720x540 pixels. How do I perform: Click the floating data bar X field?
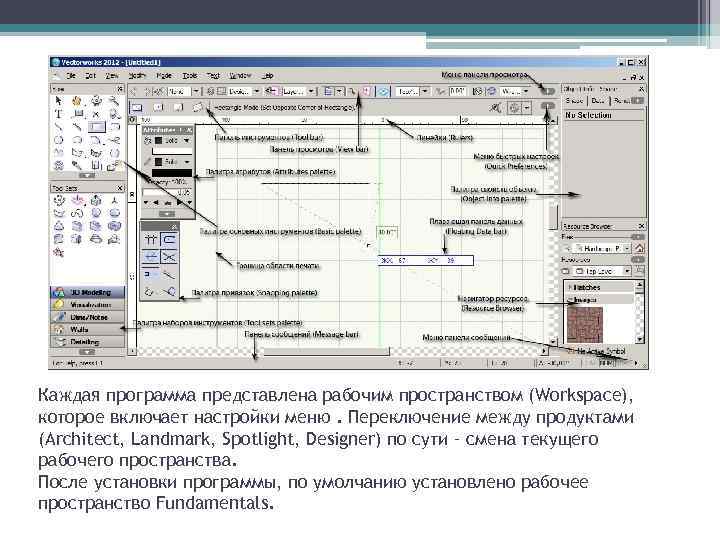point(395,260)
